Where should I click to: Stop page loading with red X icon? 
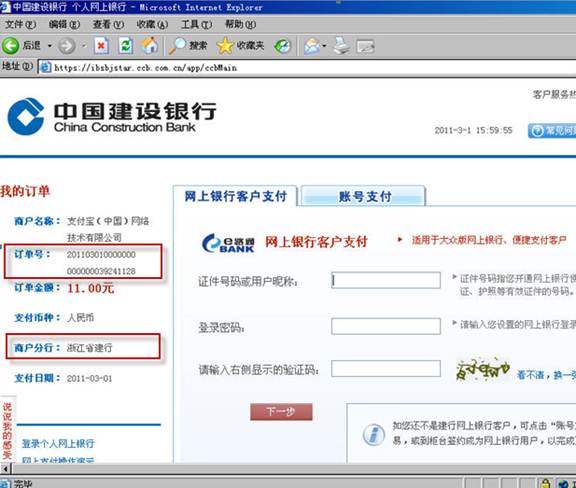(x=101, y=46)
